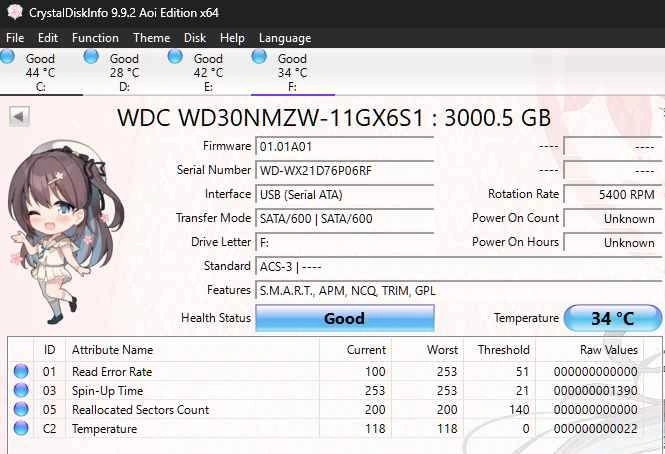Click raw value 000000001390
The image size is (665, 454).
pyautogui.click(x=595, y=390)
